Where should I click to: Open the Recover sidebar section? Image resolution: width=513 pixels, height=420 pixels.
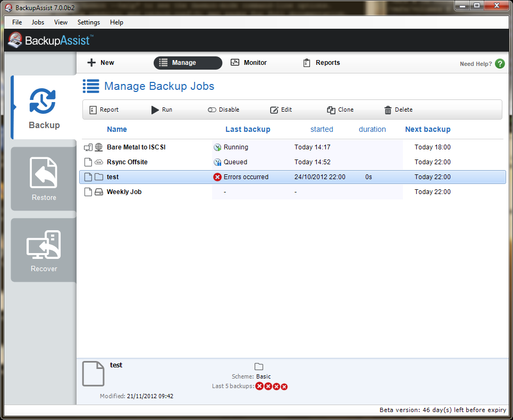(44, 250)
